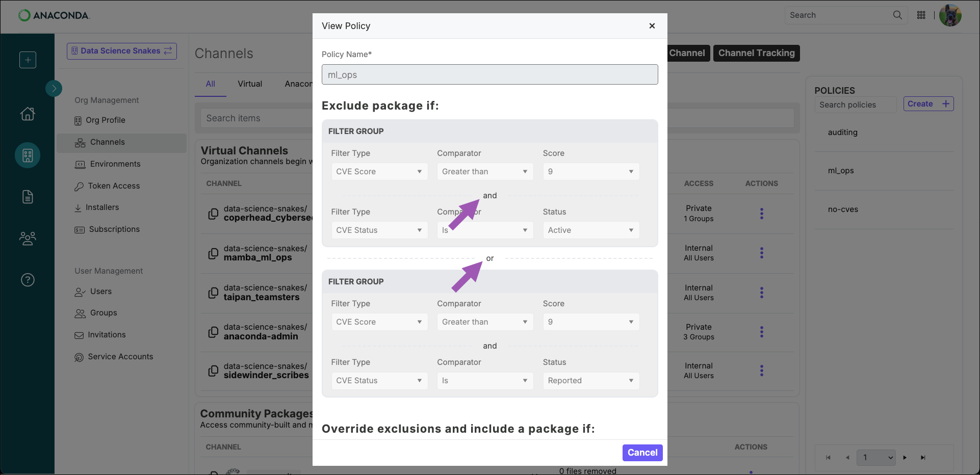Open the people community icon in sidebar
Screen dimensions: 980x475
(28, 238)
